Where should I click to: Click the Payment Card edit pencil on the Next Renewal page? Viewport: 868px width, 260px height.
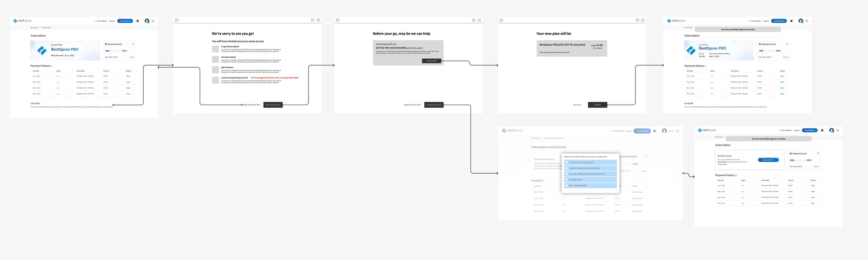point(134,44)
